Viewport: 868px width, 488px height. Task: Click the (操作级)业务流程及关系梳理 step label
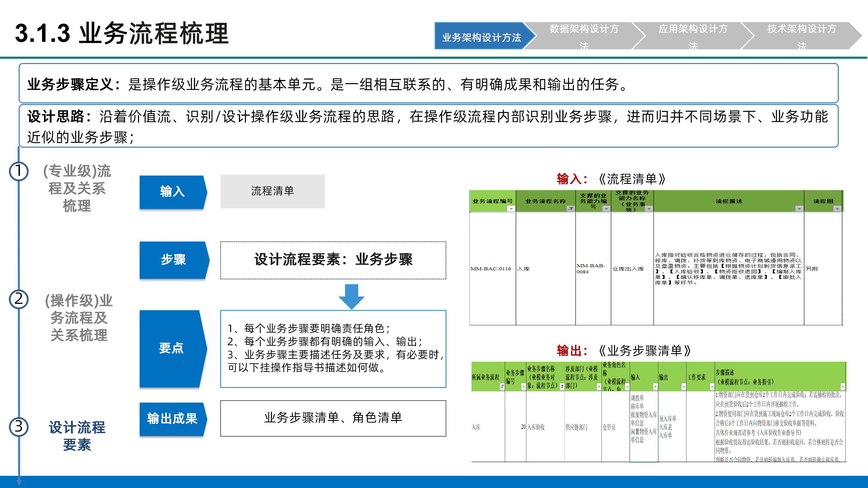[78, 318]
